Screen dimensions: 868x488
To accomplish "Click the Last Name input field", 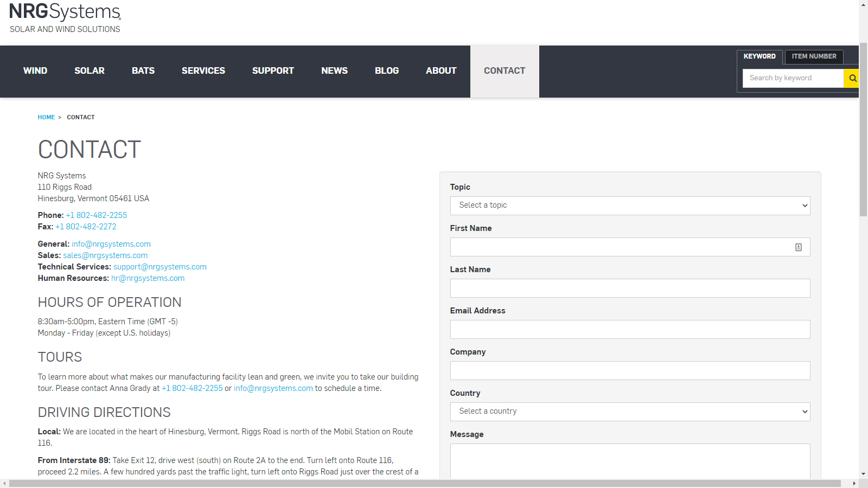I will pyautogui.click(x=630, y=288).
